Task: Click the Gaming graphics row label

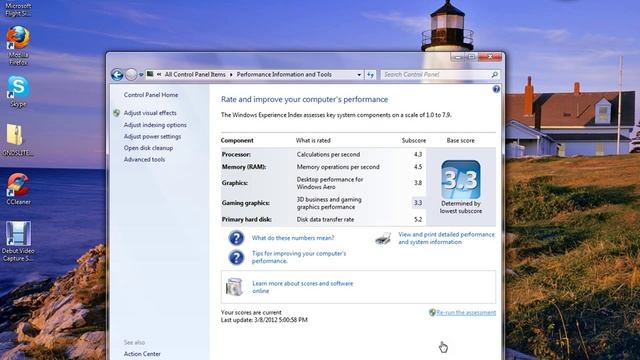Action: (x=246, y=203)
